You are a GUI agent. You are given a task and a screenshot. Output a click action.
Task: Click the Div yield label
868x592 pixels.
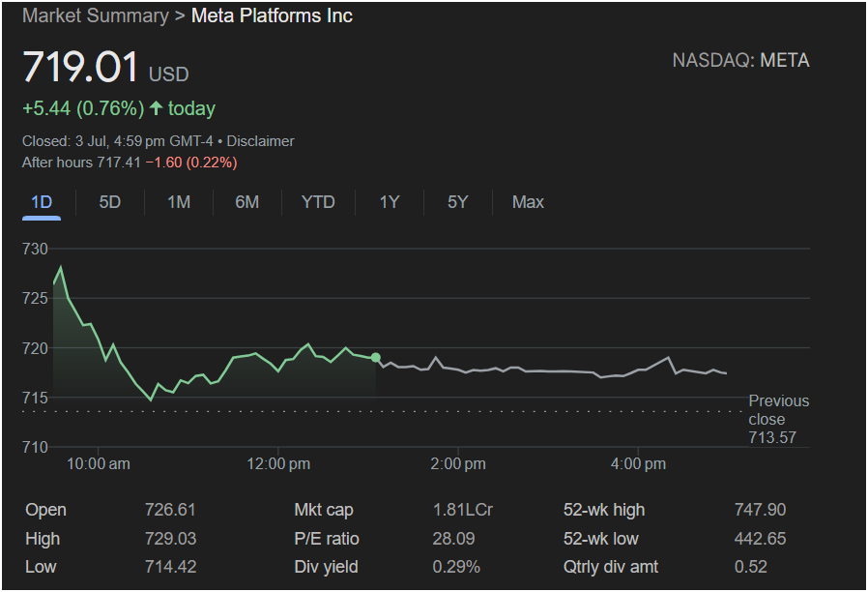click(326, 567)
